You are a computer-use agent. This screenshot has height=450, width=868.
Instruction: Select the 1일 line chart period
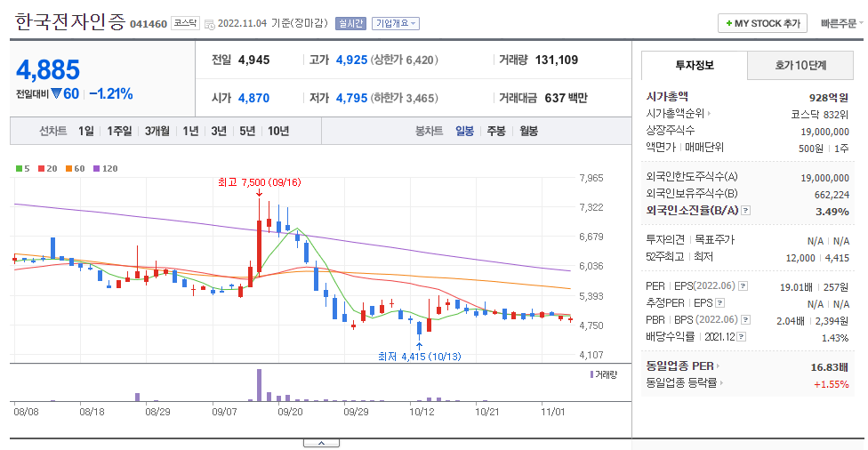(85, 132)
